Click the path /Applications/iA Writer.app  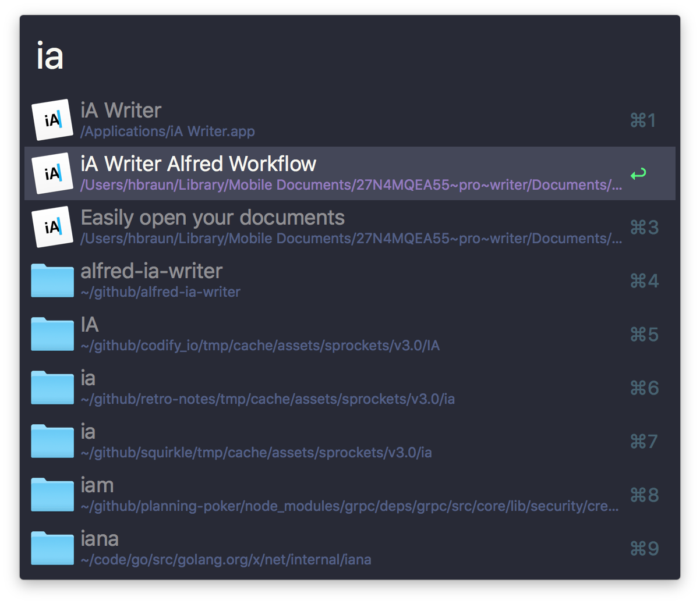pyautogui.click(x=168, y=132)
